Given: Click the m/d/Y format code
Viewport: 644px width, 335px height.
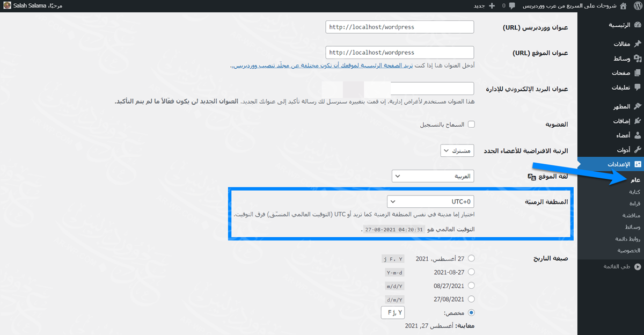Looking at the screenshot, I should point(395,286).
